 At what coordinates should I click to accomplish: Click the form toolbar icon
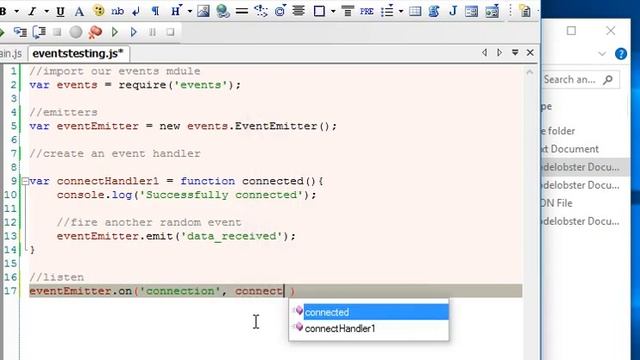point(471,11)
